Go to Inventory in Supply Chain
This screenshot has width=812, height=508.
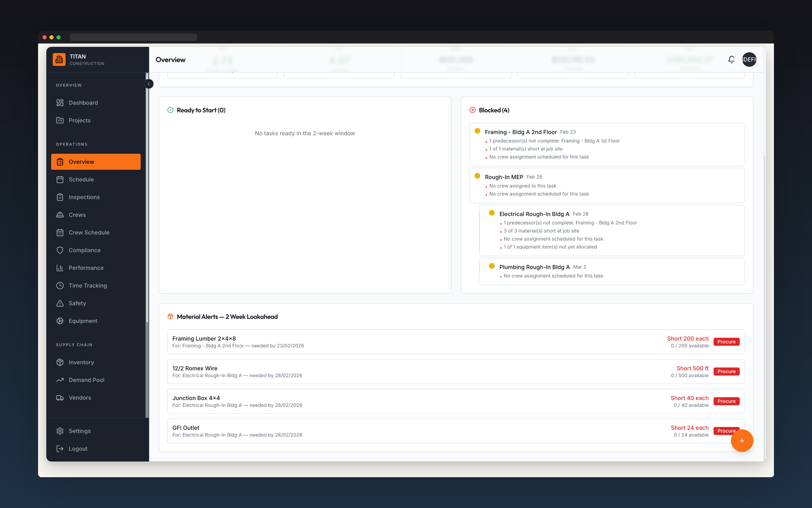tap(95, 362)
